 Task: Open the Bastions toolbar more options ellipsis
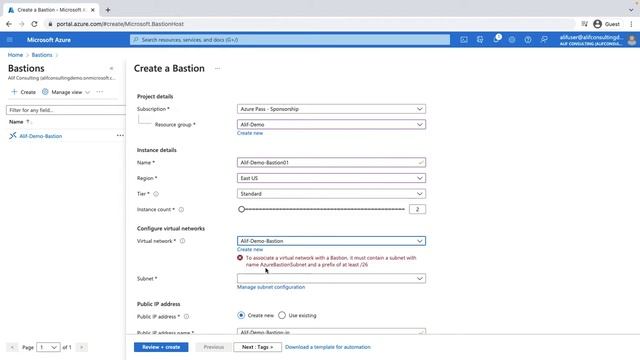point(100,92)
